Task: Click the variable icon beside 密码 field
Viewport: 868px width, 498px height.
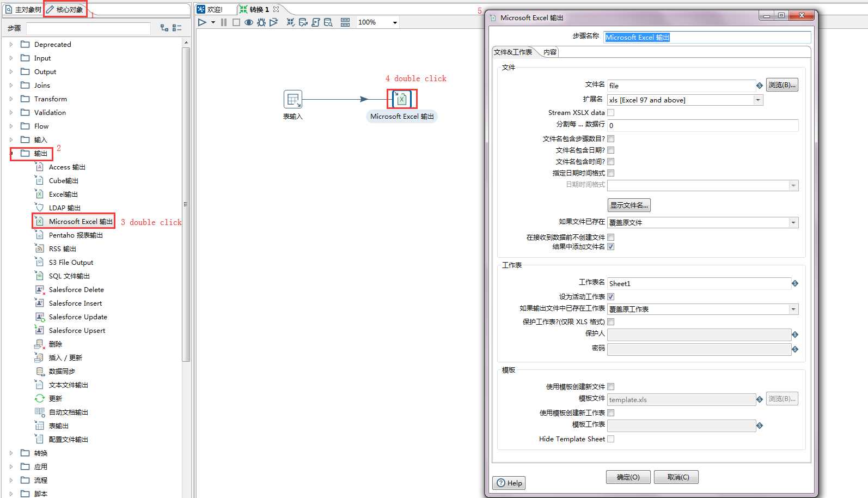Action: click(x=795, y=349)
